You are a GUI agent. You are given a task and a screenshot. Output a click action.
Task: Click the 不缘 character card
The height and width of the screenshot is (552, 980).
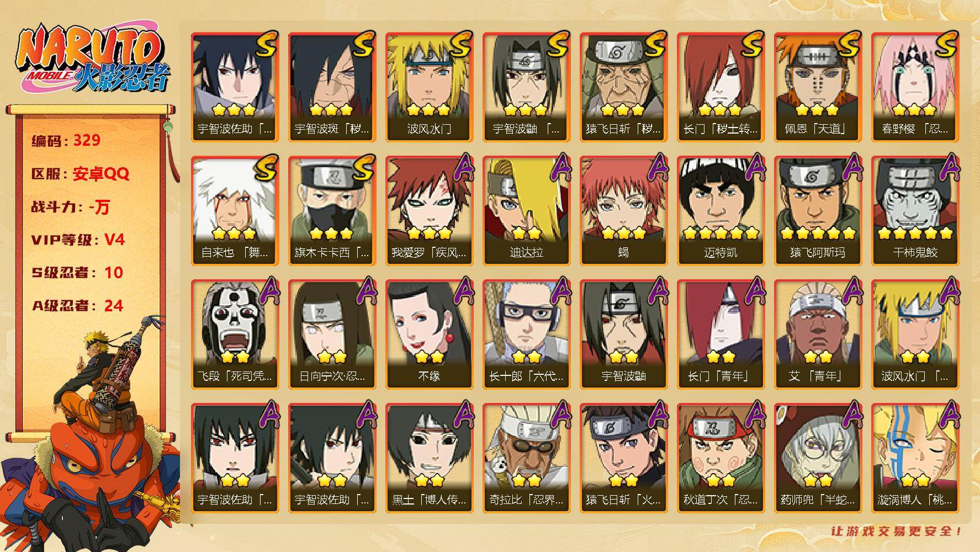point(429,334)
